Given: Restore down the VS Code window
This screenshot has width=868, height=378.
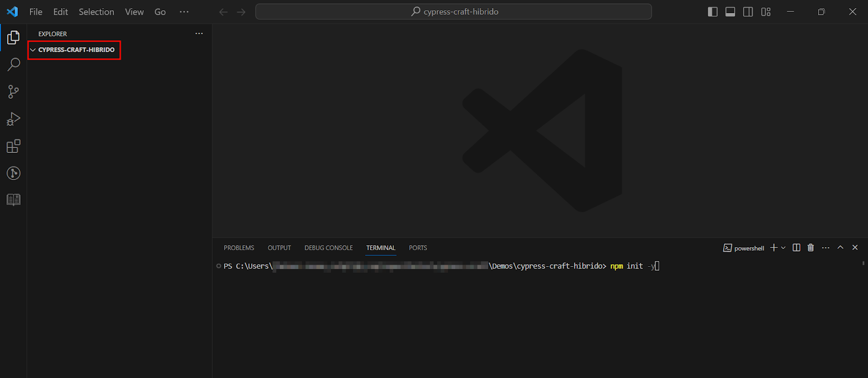Looking at the screenshot, I should [x=821, y=11].
